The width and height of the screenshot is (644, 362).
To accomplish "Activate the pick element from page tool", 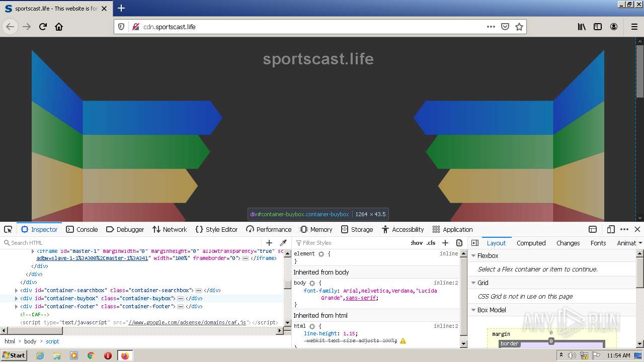I will pos(8,229).
